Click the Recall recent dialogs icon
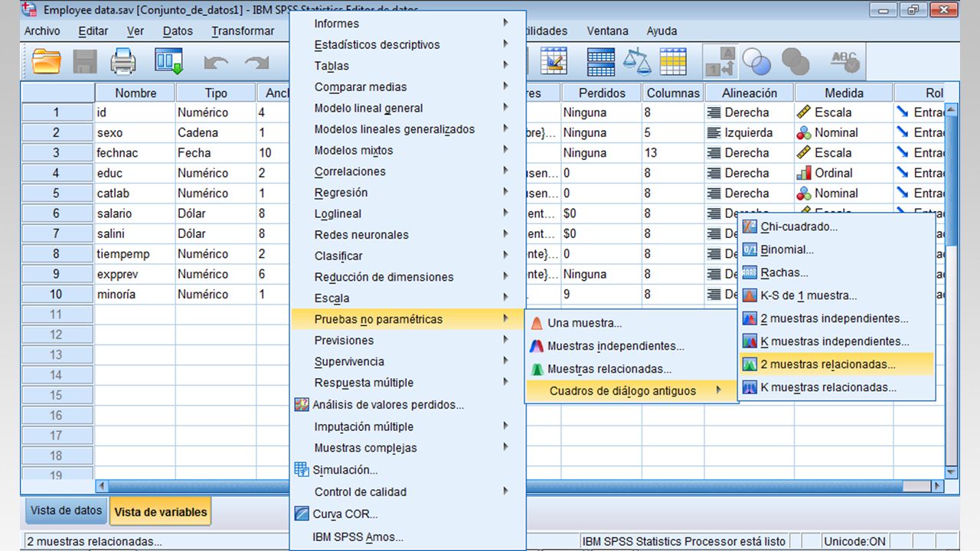The width and height of the screenshot is (980, 551). click(168, 61)
